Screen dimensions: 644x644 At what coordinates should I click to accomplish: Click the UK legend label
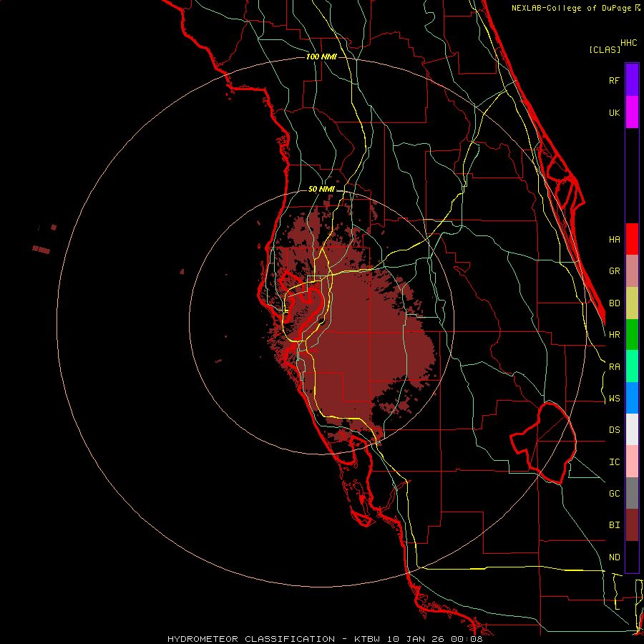(x=614, y=112)
